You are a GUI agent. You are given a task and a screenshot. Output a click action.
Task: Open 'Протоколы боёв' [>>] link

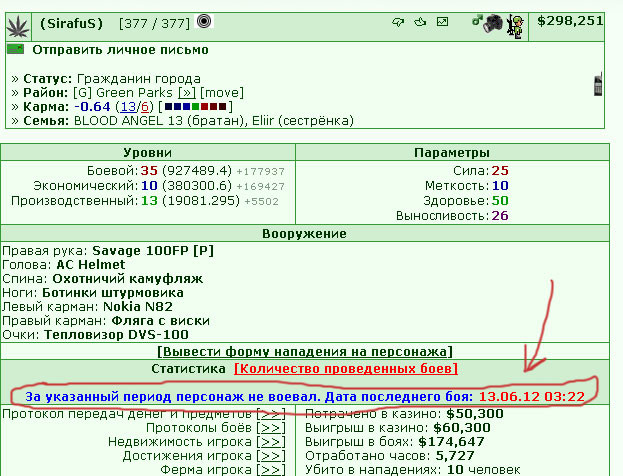[x=271, y=428]
